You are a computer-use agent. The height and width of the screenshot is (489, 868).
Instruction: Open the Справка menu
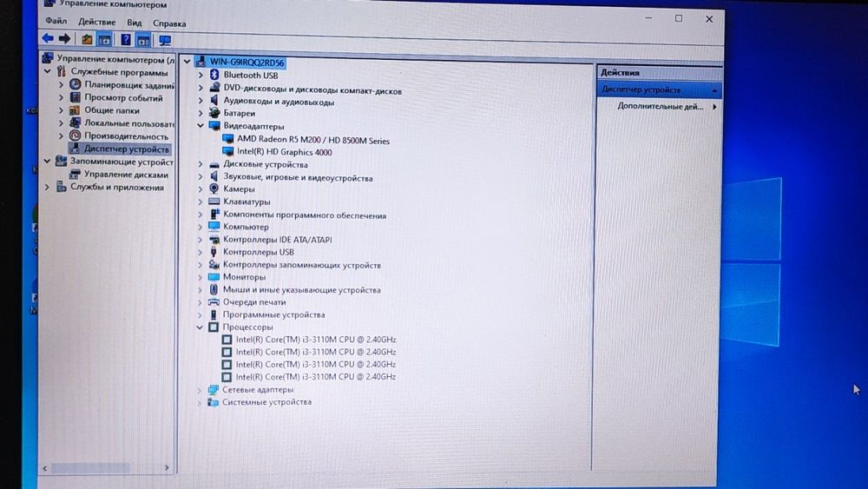pyautogui.click(x=169, y=23)
